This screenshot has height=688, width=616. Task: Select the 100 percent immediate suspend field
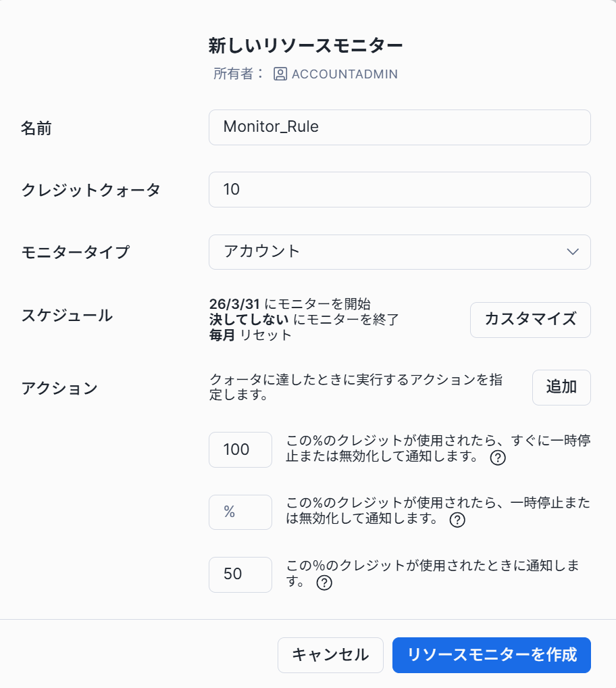[240, 449]
